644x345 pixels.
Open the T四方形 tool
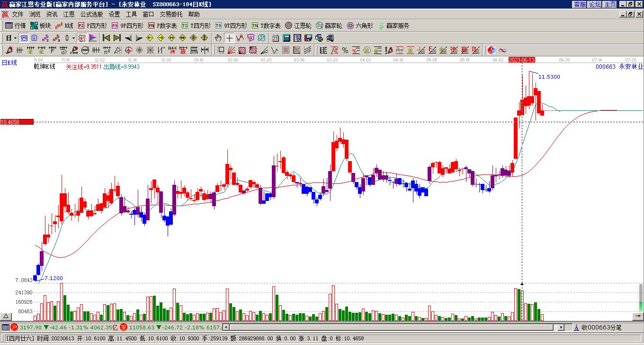[196, 26]
